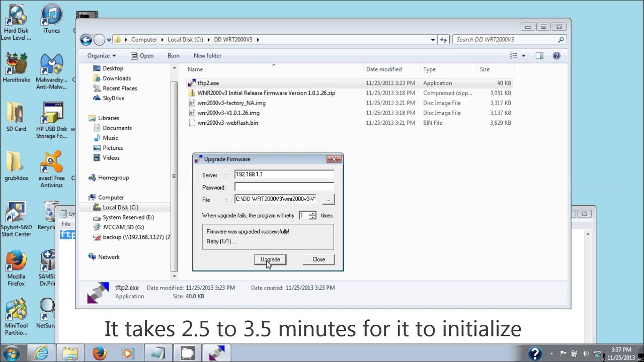The height and width of the screenshot is (362, 644).
Task: Click the Upgrade button
Action: [x=270, y=259]
